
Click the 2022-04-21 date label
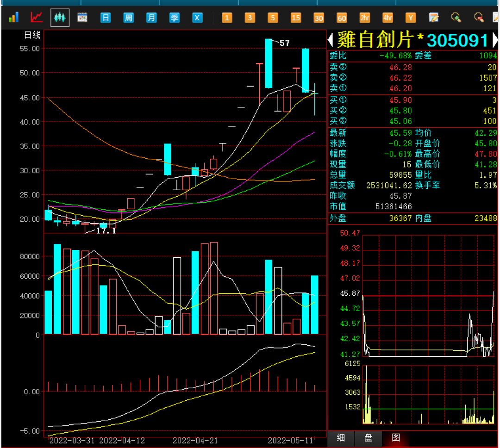[195, 441]
